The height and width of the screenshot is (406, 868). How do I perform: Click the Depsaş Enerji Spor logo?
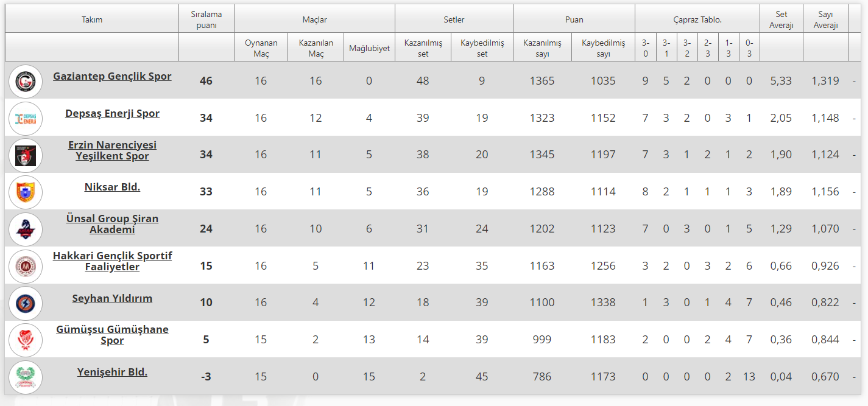point(26,118)
